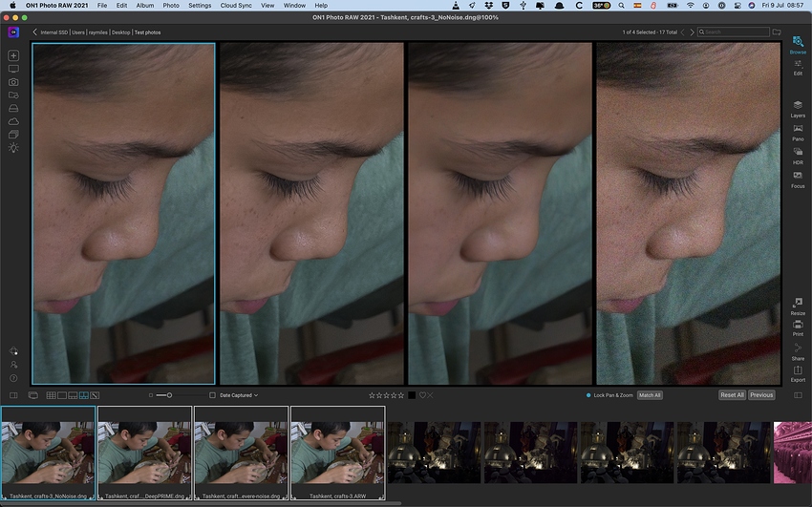Go back using the breadcrumb chevron

coord(35,32)
